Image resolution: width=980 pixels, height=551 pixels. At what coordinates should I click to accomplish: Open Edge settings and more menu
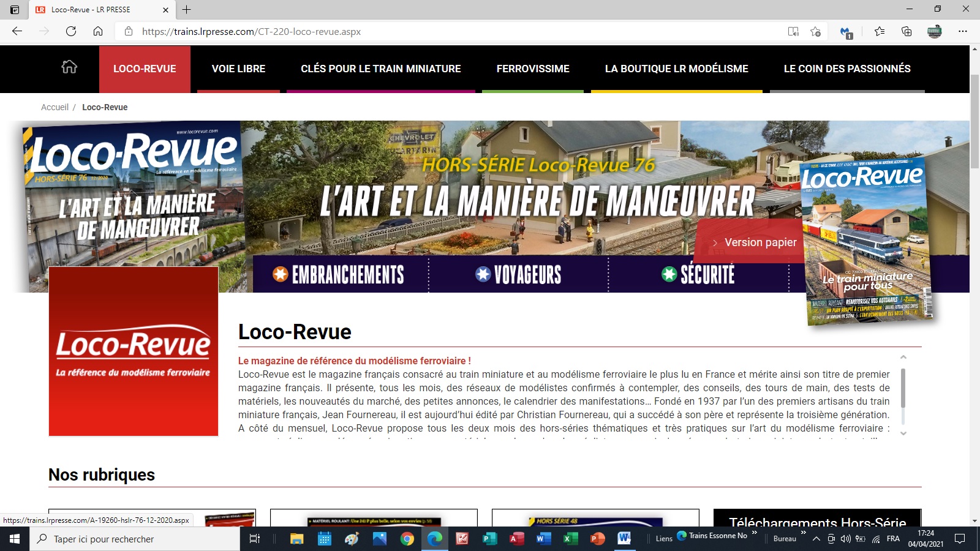click(x=963, y=31)
